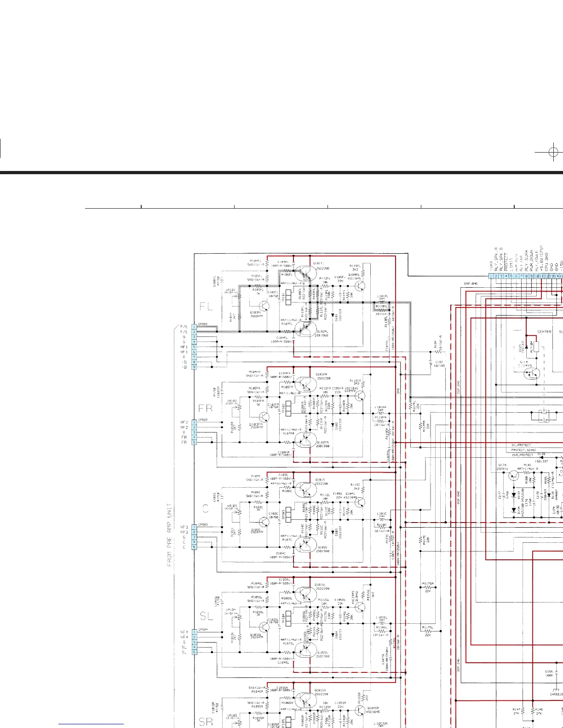Select the 'CP504' connector label
563x728 pixels.
[203, 630]
